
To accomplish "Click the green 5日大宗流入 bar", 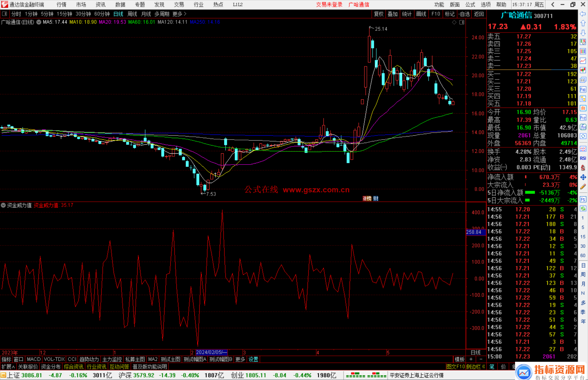I will 527,200.
